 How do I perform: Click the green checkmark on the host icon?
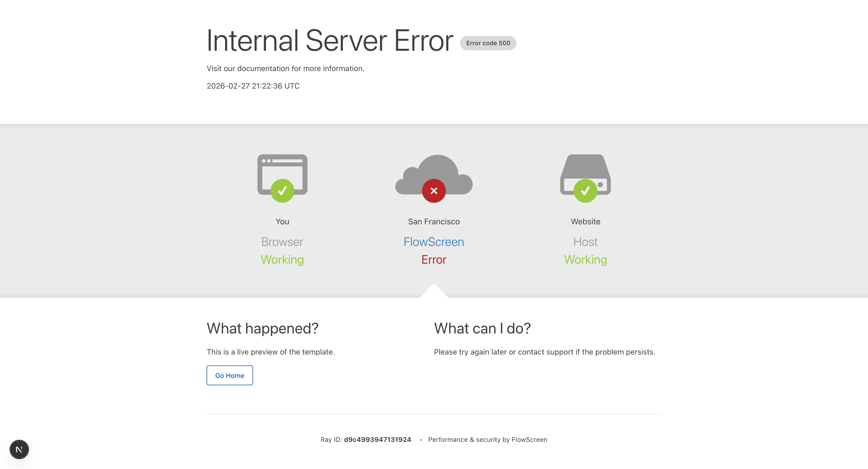[x=585, y=190]
